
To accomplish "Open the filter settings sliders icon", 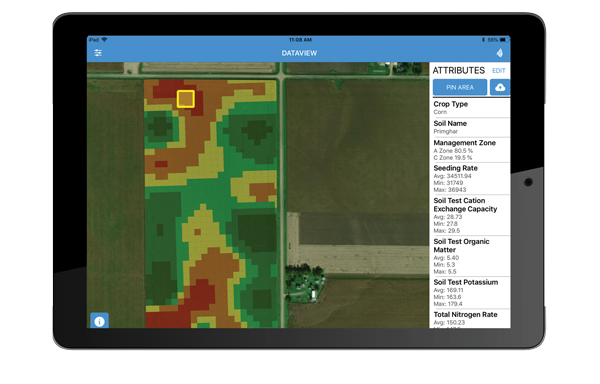I will click(98, 53).
